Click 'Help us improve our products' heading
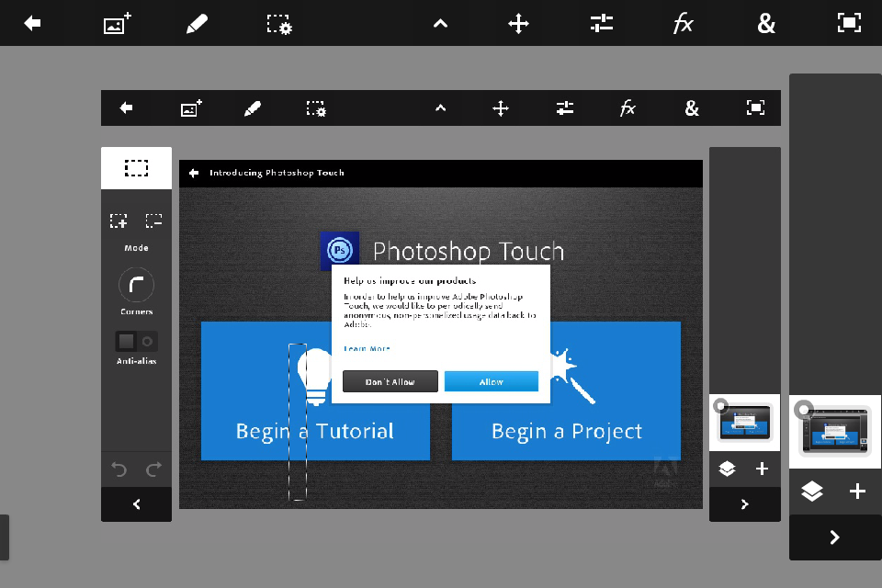The image size is (882, 588). click(x=410, y=281)
